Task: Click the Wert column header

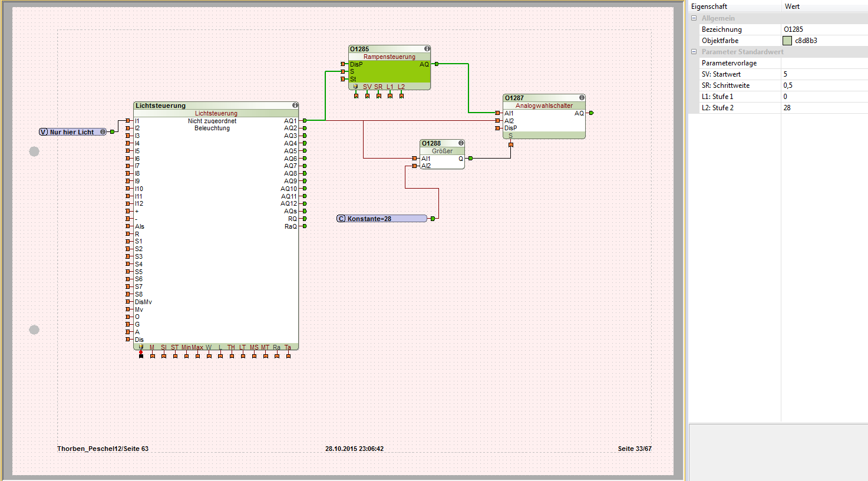Action: click(824, 6)
